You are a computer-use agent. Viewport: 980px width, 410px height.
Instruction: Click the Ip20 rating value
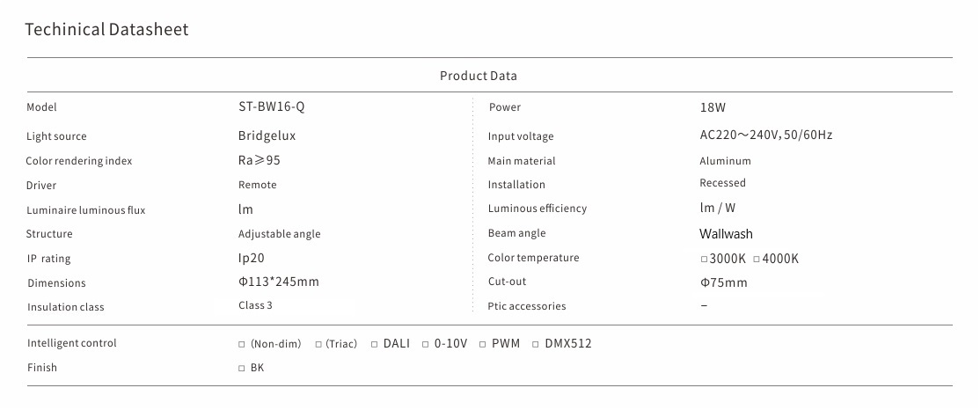point(251,259)
